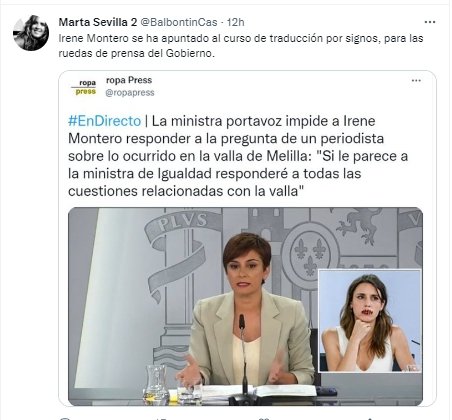Viewport: 452px width, 420px height.
Task: Follow the #EnDirecto hashtag link
Action: 104,121
